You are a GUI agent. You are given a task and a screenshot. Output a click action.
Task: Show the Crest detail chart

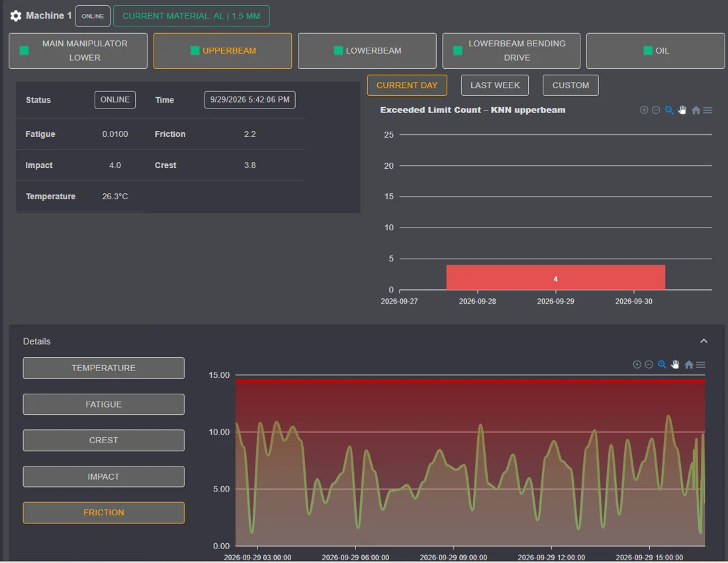[x=103, y=441]
